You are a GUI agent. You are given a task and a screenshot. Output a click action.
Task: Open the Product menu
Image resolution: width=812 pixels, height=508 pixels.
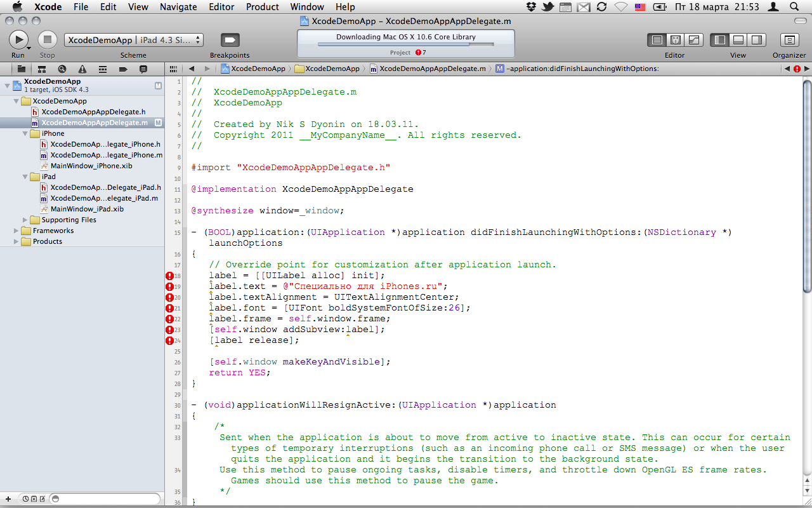click(x=263, y=7)
